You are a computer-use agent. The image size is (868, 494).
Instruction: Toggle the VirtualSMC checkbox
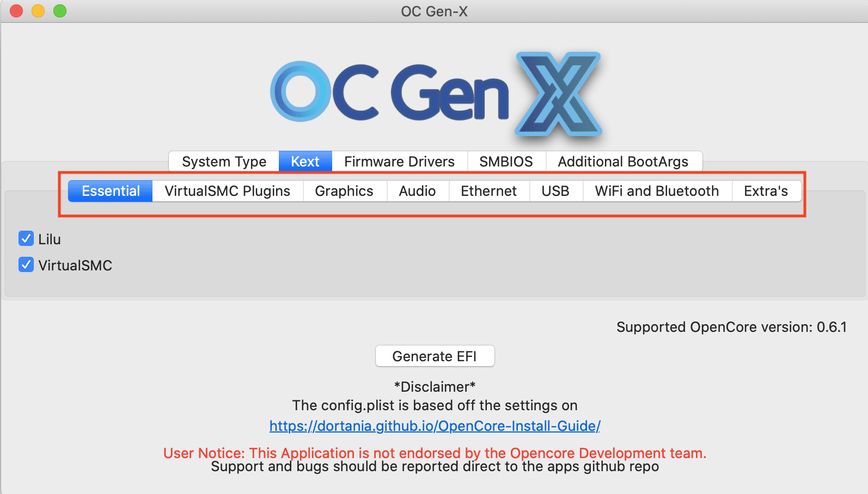pos(26,264)
